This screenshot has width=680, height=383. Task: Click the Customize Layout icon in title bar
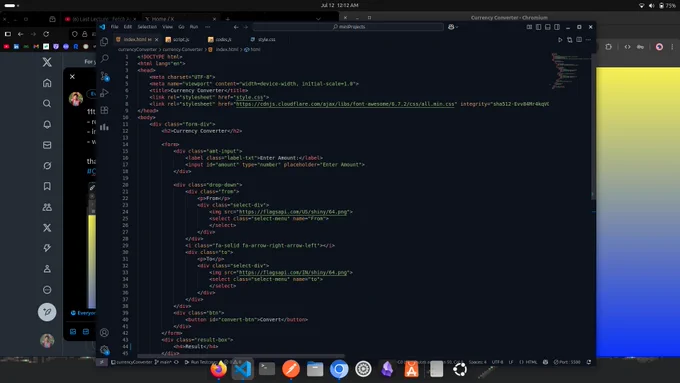pos(529,27)
